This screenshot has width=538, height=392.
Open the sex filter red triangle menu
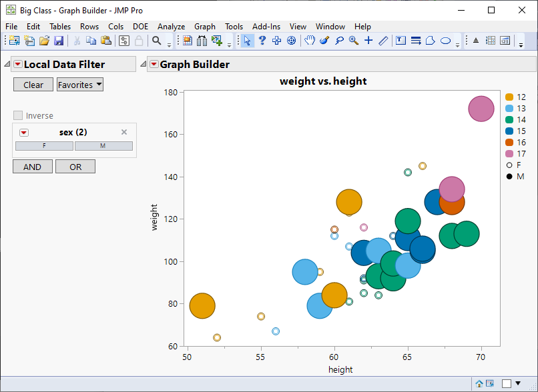[23, 133]
